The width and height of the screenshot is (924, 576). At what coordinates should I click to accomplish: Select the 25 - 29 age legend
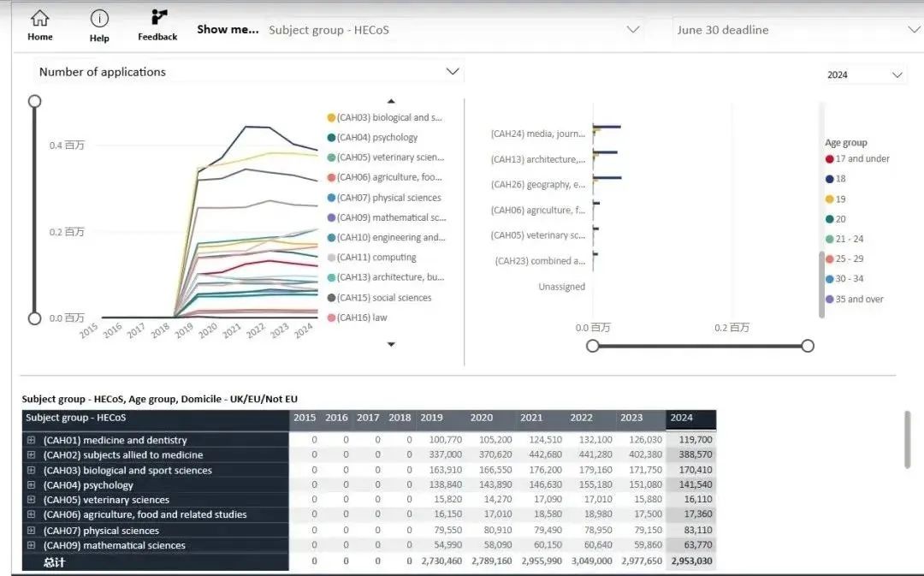tap(844, 258)
